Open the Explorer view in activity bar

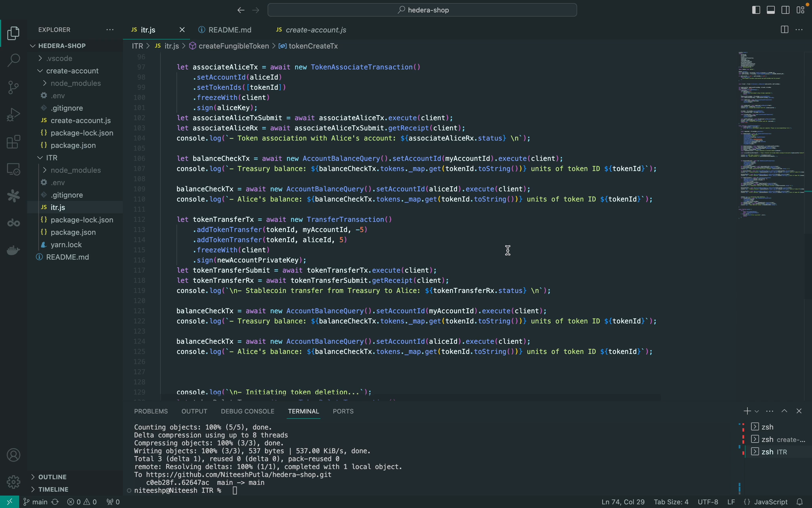coord(13,33)
